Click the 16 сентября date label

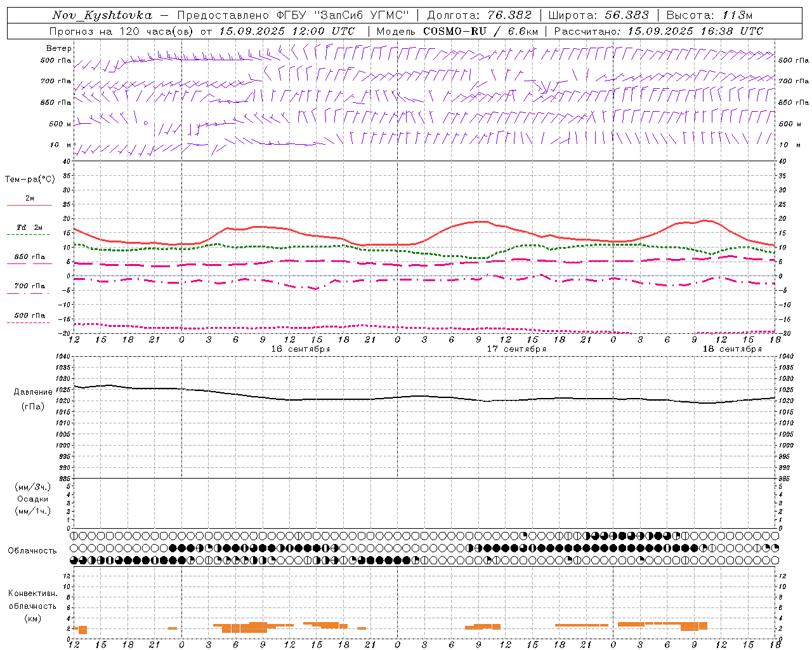coord(301,349)
